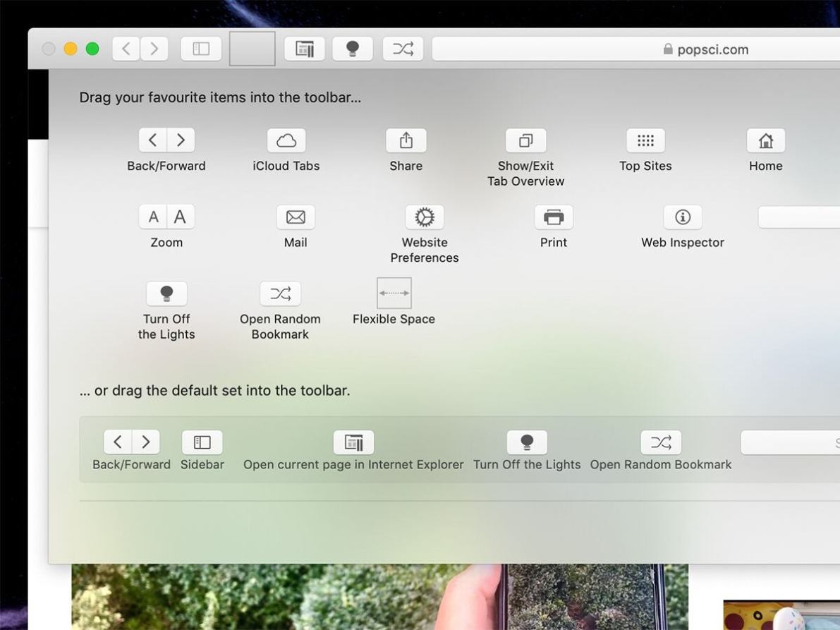Click Turn Off the Lights in default set
Image resolution: width=840 pixels, height=630 pixels.
pos(527,442)
